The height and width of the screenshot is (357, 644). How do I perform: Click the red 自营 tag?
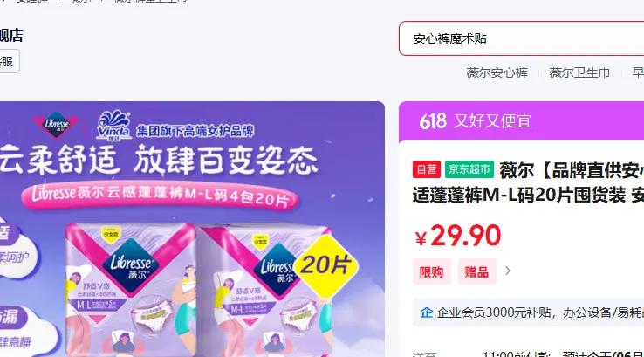pos(427,169)
